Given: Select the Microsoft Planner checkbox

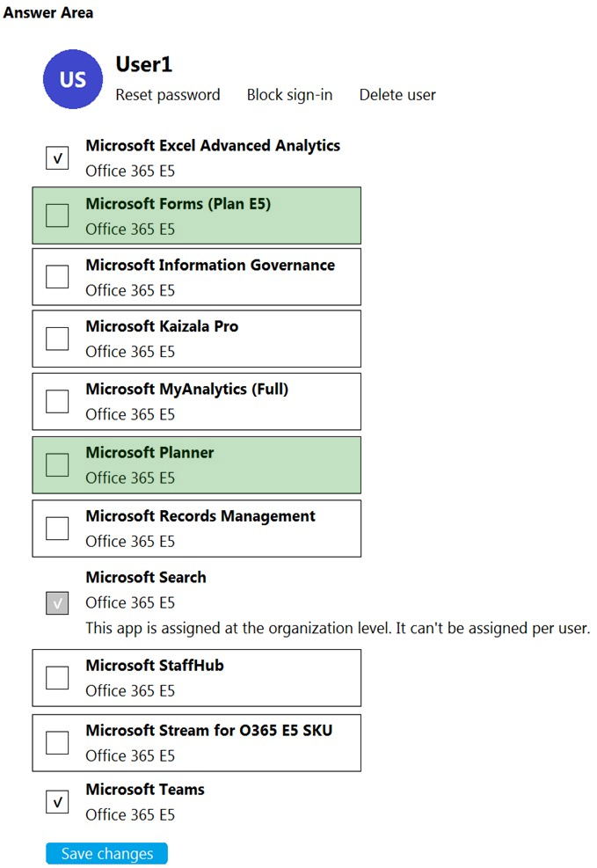Looking at the screenshot, I should pos(57,464).
